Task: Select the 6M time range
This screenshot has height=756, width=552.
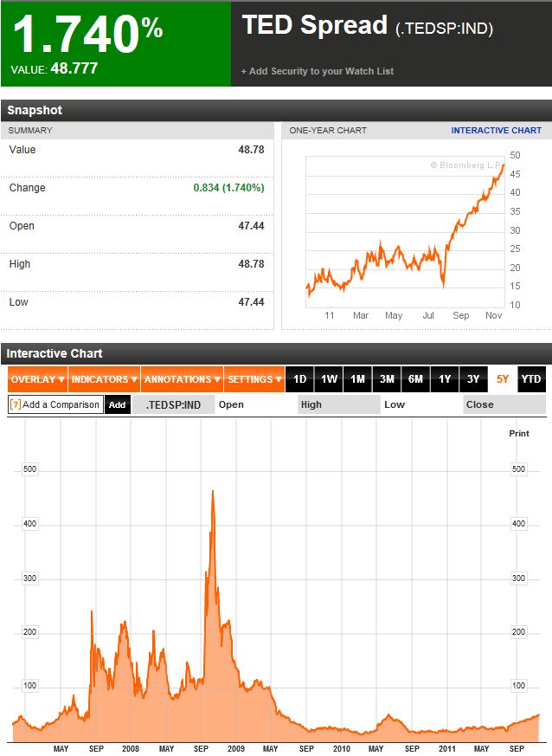Action: (x=414, y=379)
